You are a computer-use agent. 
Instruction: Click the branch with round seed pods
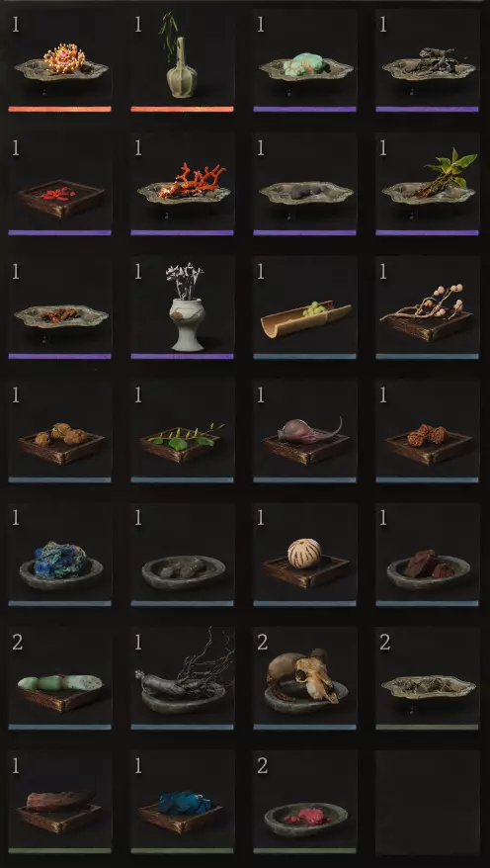(427, 307)
